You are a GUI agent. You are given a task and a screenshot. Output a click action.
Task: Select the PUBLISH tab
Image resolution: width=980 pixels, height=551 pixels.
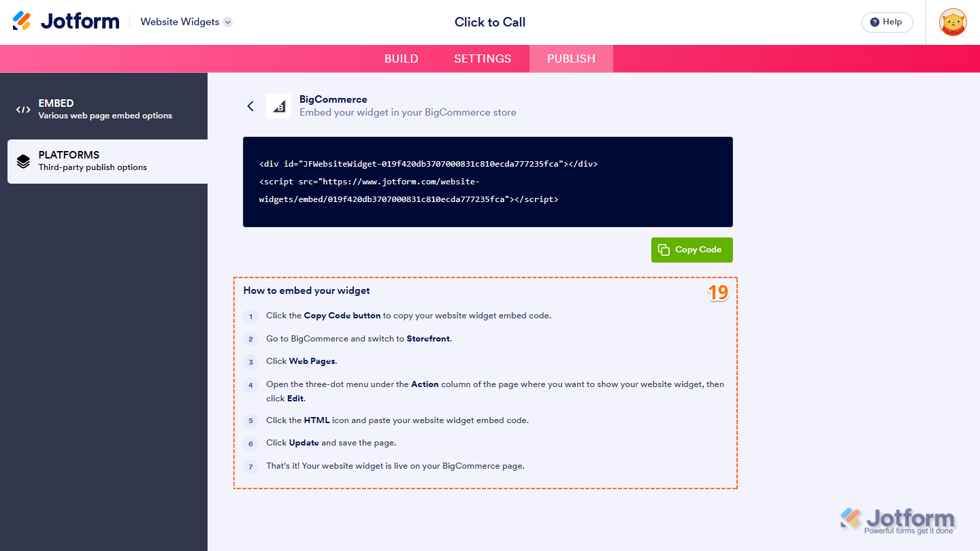[x=571, y=59]
